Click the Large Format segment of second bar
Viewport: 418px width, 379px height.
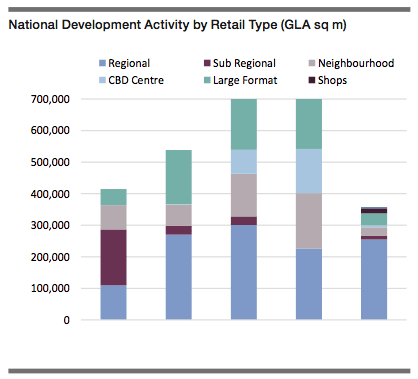tap(179, 177)
